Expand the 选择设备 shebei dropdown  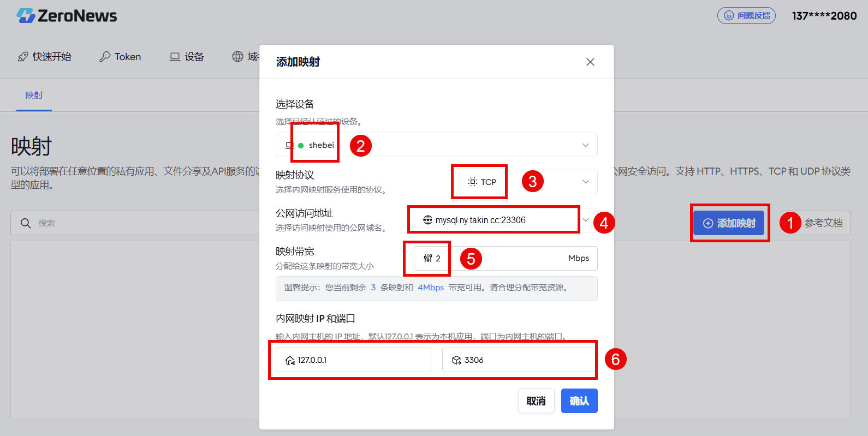tap(437, 145)
